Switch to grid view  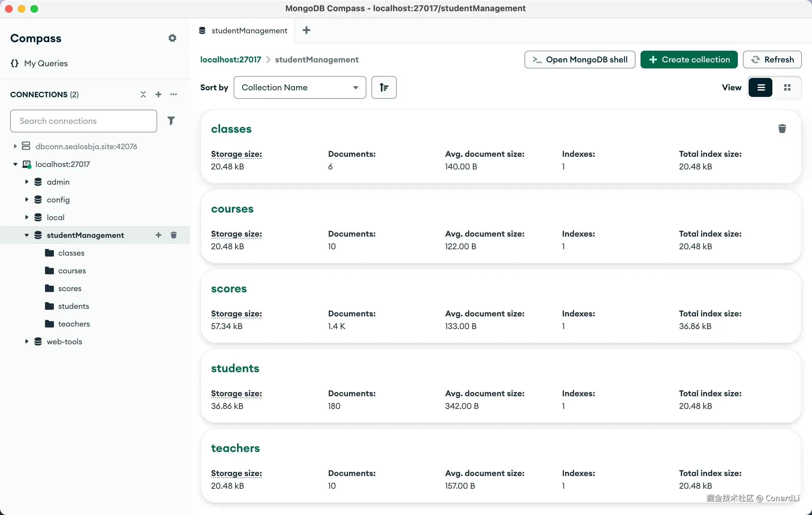pyautogui.click(x=787, y=88)
